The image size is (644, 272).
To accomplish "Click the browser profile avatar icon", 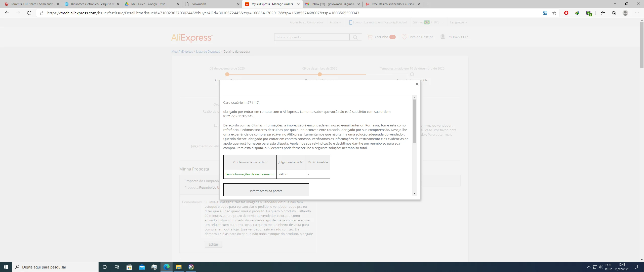I will 625,13.
